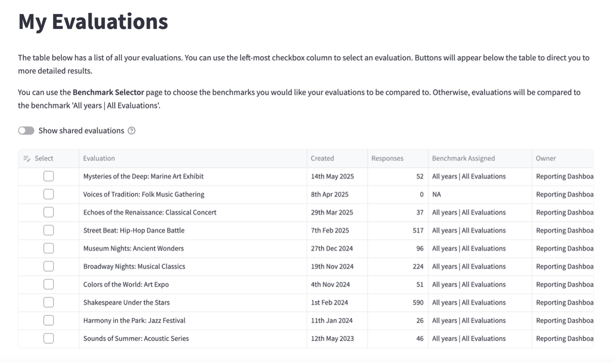Select Mysteries of the Deep evaluation checkbox
The image size is (616, 364).
point(49,177)
